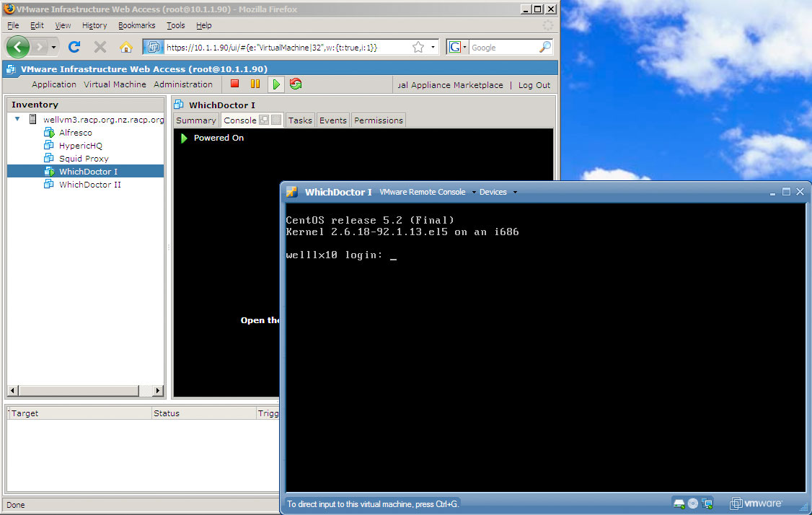Image resolution: width=812 pixels, height=515 pixels.
Task: Open the Administration menu
Action: [x=183, y=84]
